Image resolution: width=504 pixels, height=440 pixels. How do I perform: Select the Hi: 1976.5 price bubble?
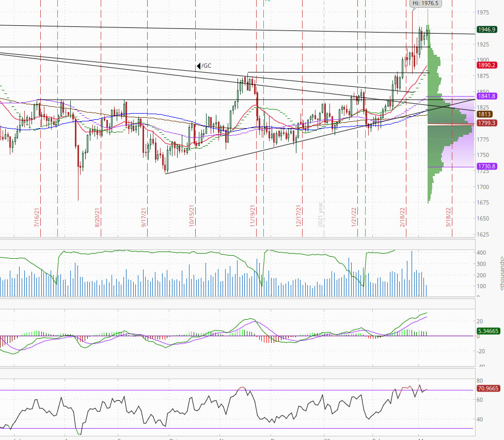click(426, 3)
